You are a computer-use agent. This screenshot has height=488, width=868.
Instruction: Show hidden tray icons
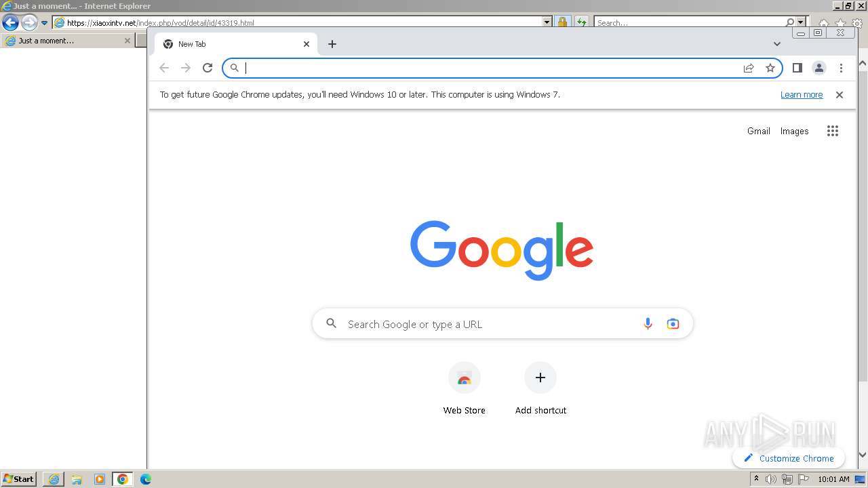757,479
